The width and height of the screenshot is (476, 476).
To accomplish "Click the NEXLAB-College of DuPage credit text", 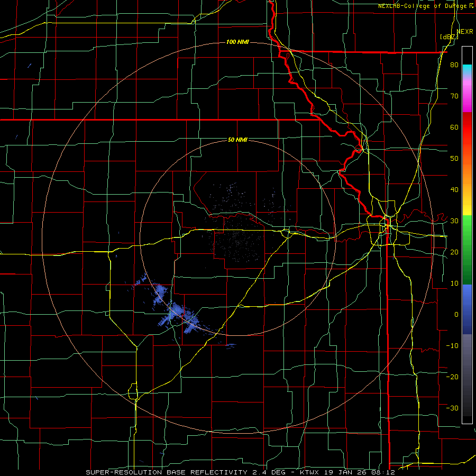I will click(x=422, y=6).
